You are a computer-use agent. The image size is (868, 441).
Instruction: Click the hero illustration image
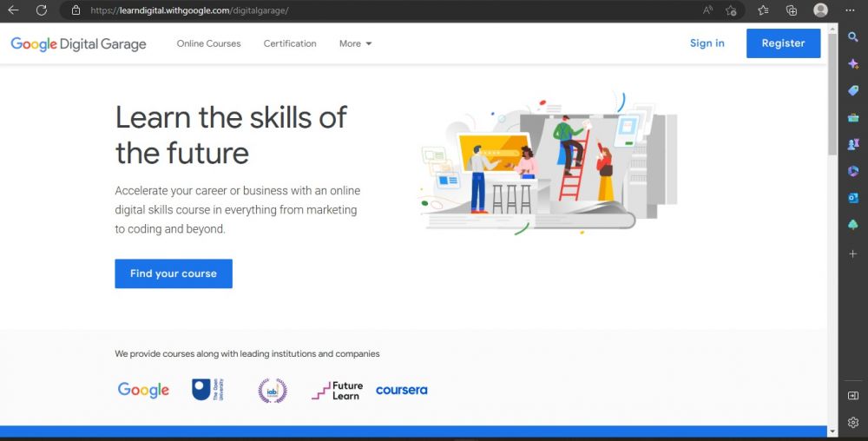(548, 163)
